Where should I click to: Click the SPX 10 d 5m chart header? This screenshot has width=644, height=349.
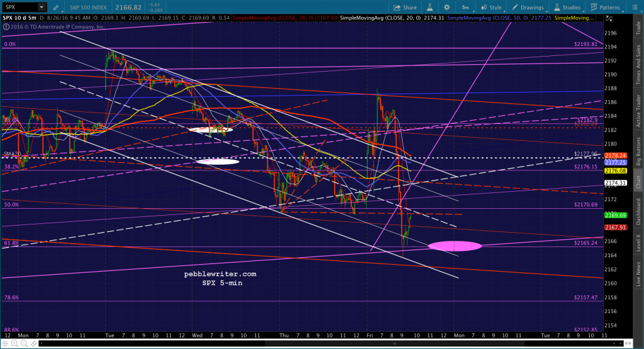[x=19, y=18]
